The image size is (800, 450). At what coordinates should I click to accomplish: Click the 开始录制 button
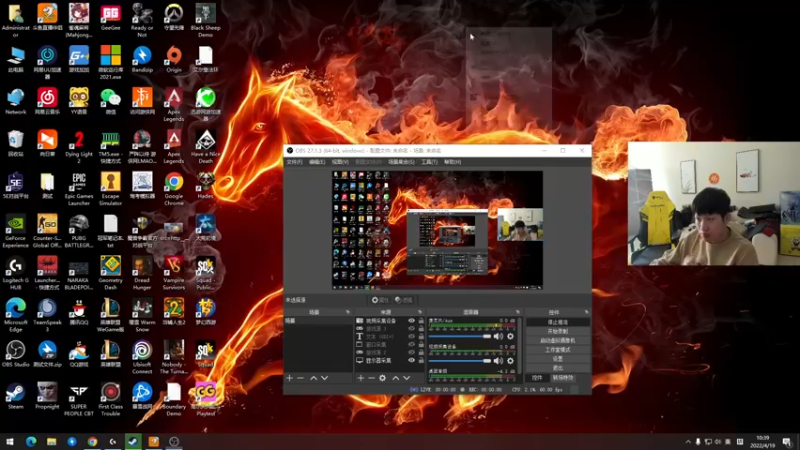coord(558,332)
